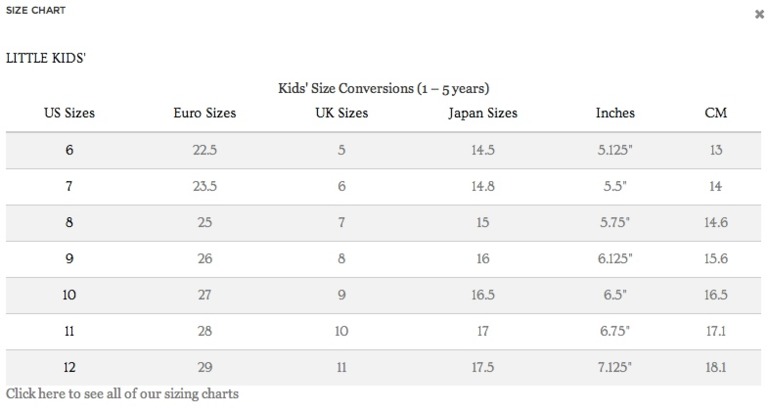This screenshot has height=413, width=770.
Task: Click the CM column header
Action: pyautogui.click(x=716, y=113)
